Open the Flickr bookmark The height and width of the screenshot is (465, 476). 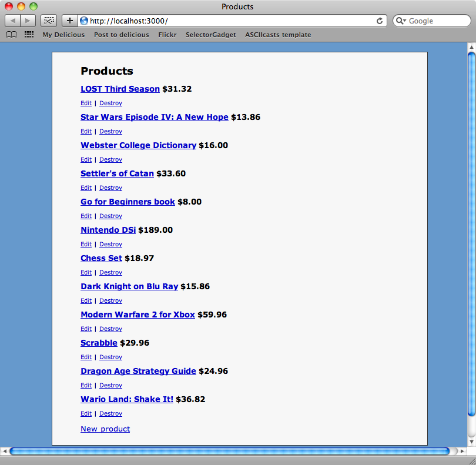pyautogui.click(x=167, y=35)
